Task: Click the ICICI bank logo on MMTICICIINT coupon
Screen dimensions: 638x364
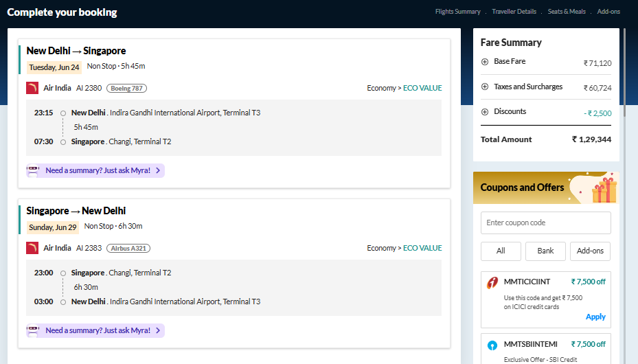Action: click(492, 282)
